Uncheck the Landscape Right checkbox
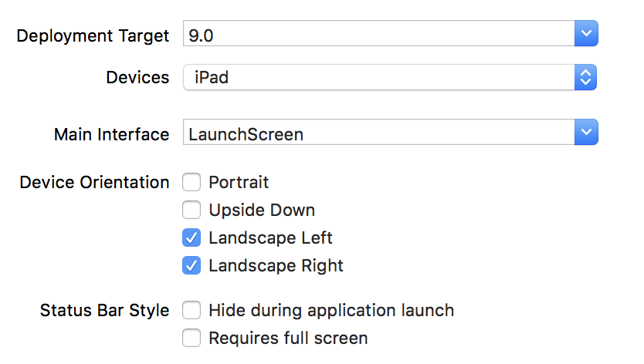The image size is (644, 364). [x=192, y=265]
